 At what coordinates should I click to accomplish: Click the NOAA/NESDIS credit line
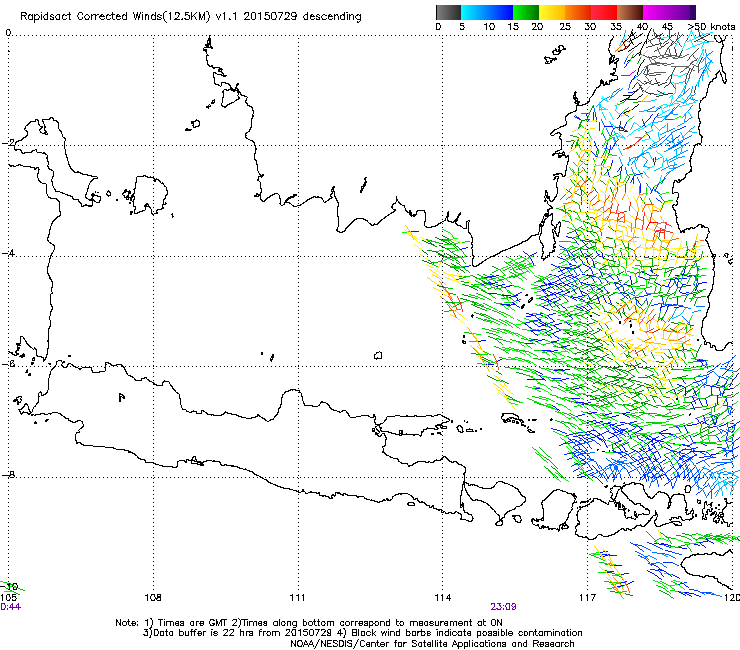pos(432,644)
